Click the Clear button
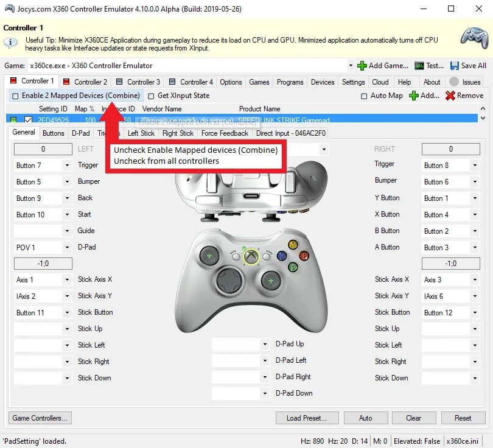The width and height of the screenshot is (493, 448). pos(414,418)
